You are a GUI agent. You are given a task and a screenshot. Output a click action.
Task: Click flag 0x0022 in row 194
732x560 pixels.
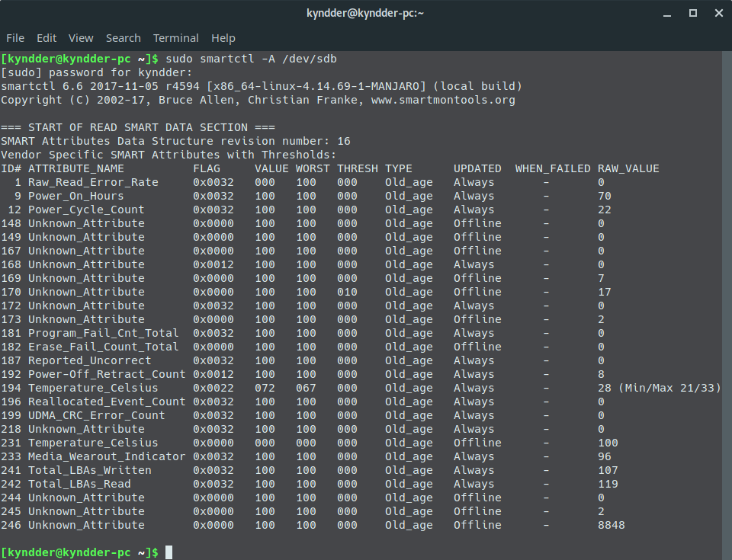pyautogui.click(x=213, y=388)
